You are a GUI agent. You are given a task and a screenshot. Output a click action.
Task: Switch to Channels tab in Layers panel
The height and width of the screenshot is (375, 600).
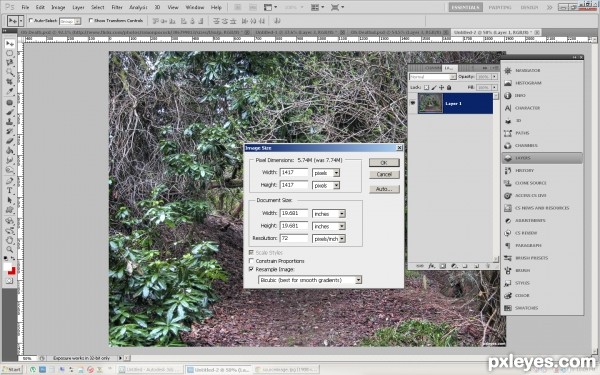coord(433,68)
